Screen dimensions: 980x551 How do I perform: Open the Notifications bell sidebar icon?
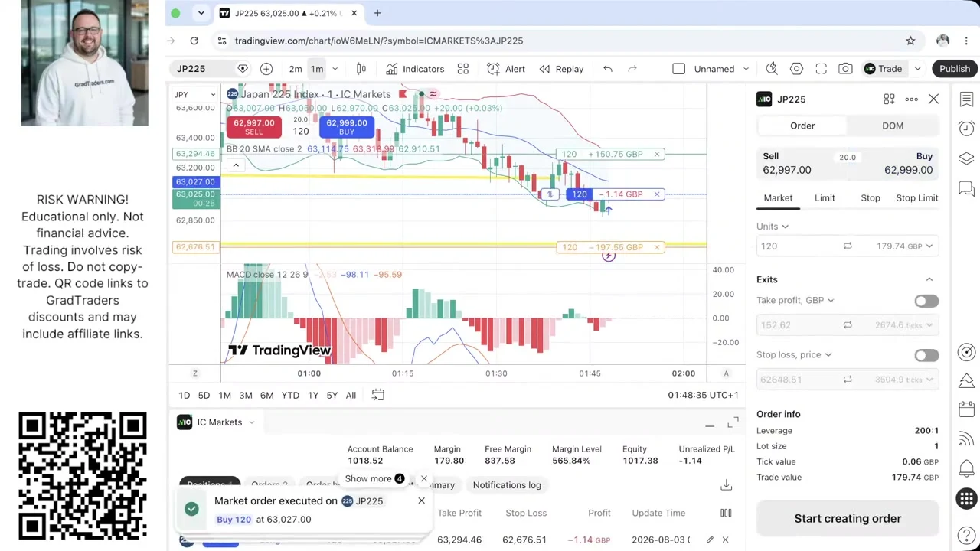pos(966,469)
